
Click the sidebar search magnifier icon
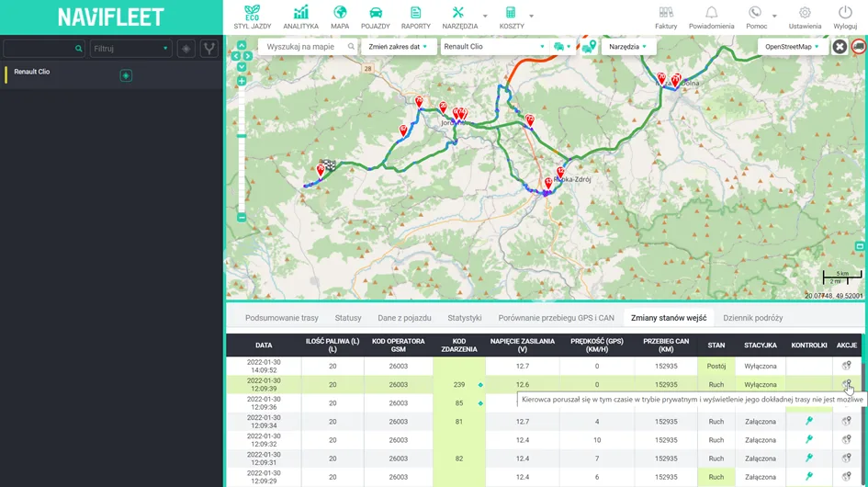79,49
